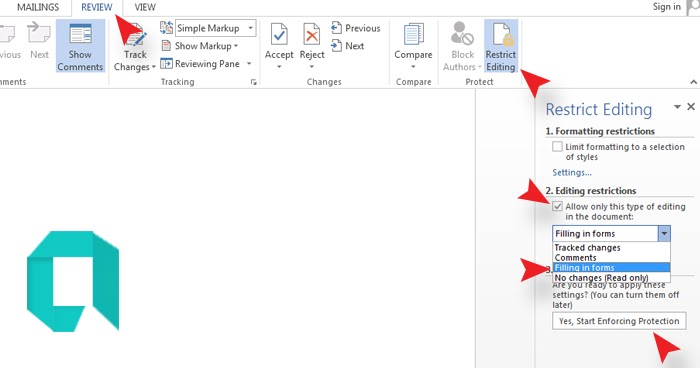This screenshot has height=368, width=700.
Task: Jump to Previous change
Action: pos(356,28)
